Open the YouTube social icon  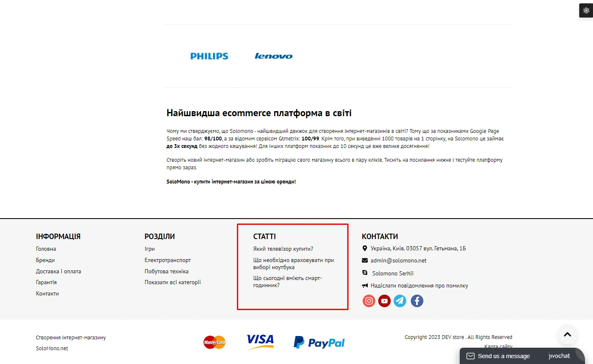click(384, 301)
